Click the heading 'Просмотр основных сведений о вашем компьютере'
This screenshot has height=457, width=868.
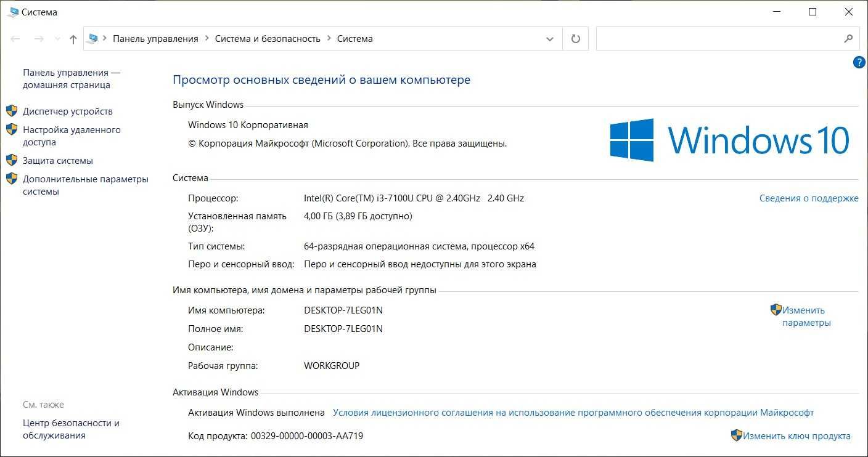pos(321,80)
